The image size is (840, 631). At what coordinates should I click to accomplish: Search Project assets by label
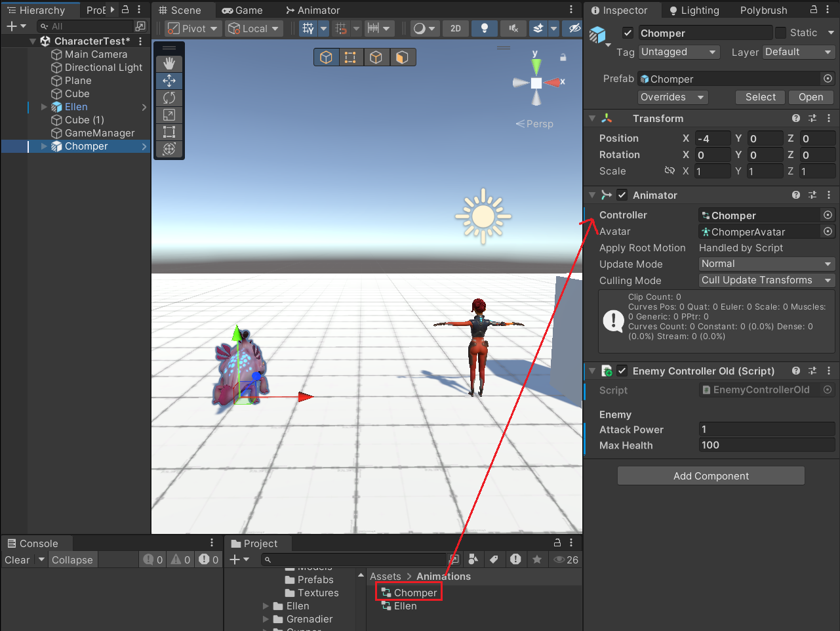pos(494,560)
